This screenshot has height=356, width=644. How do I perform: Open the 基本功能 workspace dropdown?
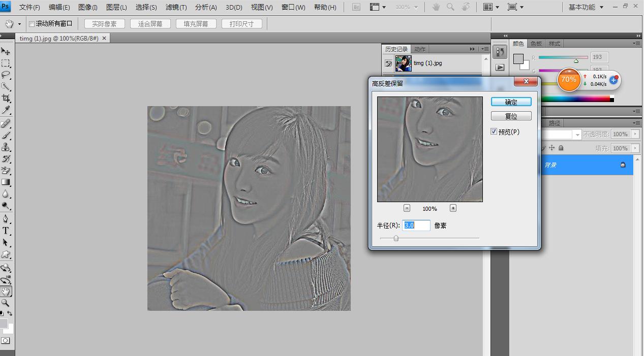click(x=586, y=7)
